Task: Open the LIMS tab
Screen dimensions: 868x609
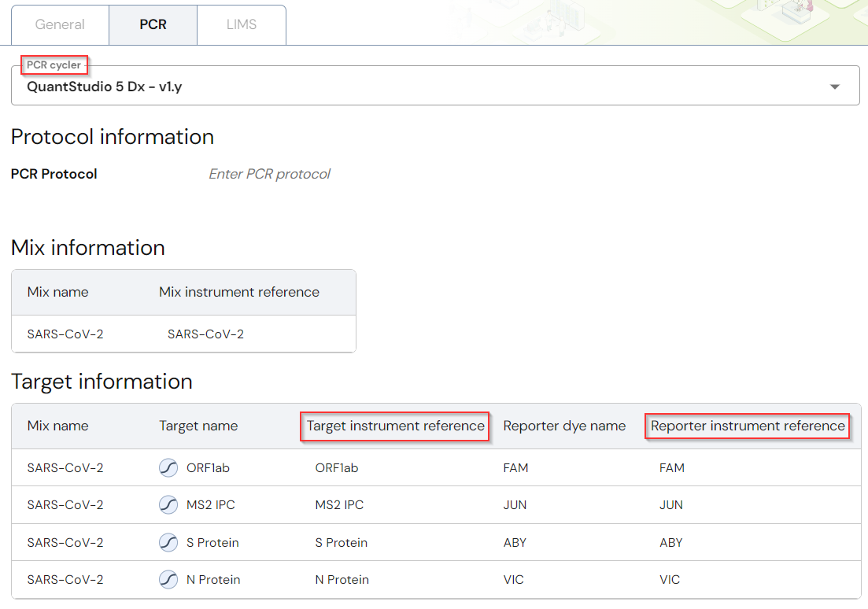Action: pos(242,25)
